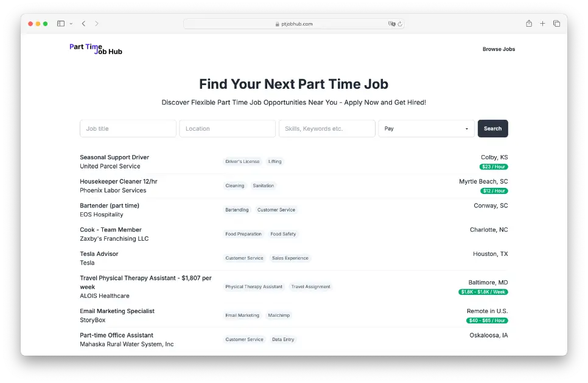This screenshot has width=588, height=383.
Task: Navigate back with the back arrow
Action: 83,23
